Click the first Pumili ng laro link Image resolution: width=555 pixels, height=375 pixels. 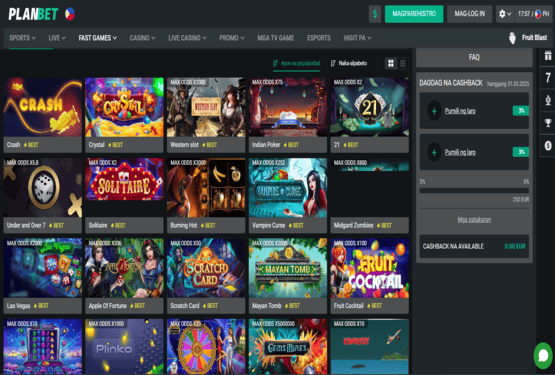(x=460, y=111)
